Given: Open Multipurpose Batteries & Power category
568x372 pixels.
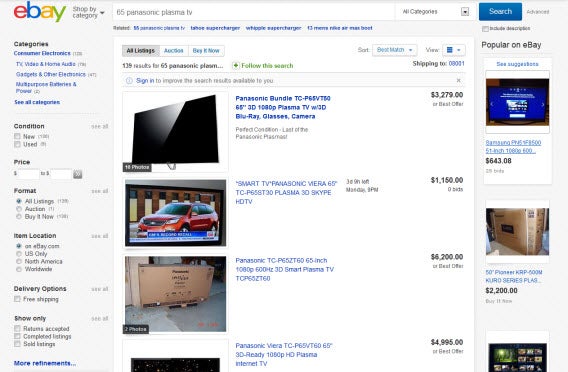Looking at the screenshot, I should point(46,87).
